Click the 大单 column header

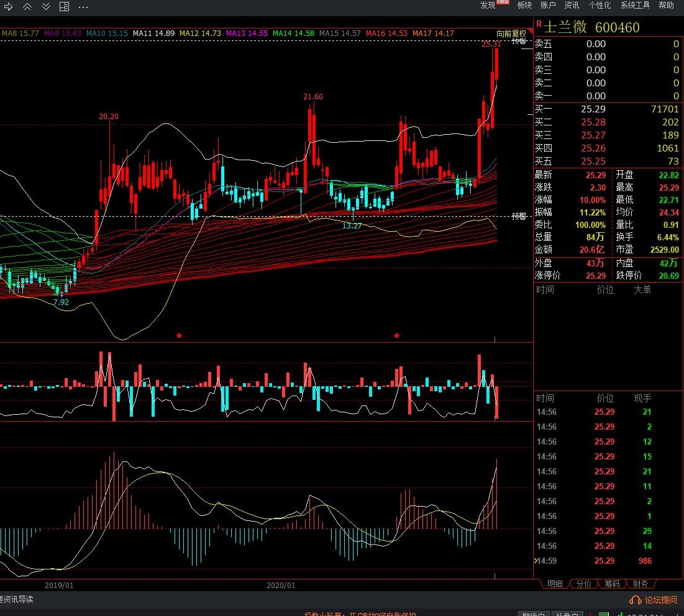642,290
